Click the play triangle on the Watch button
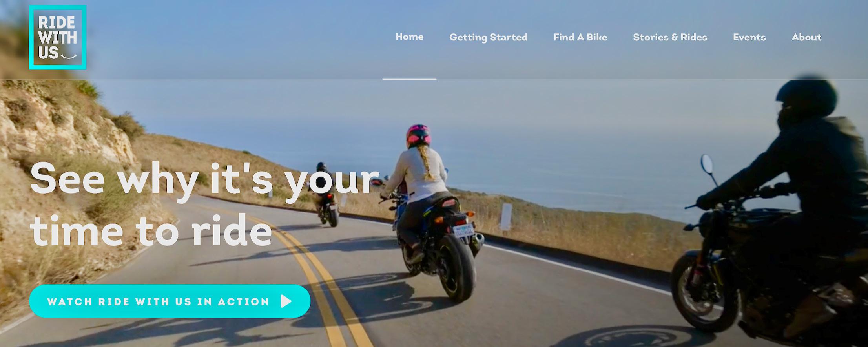 (x=286, y=301)
